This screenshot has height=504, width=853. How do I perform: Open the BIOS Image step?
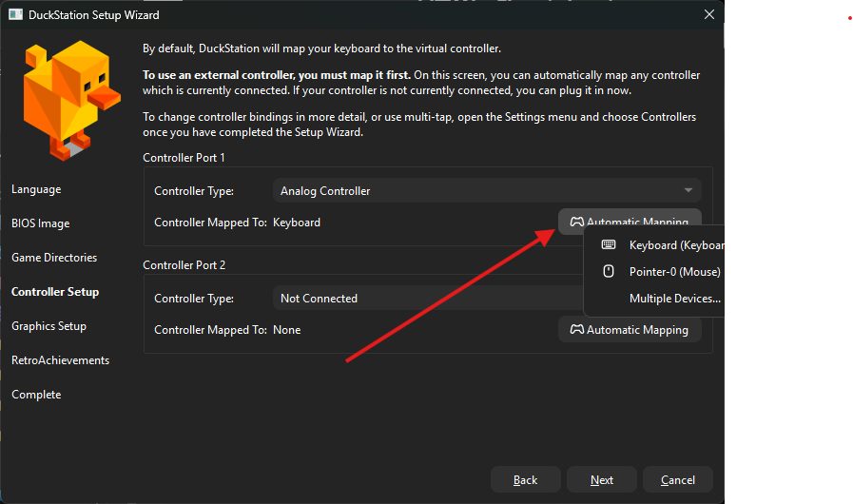click(41, 223)
